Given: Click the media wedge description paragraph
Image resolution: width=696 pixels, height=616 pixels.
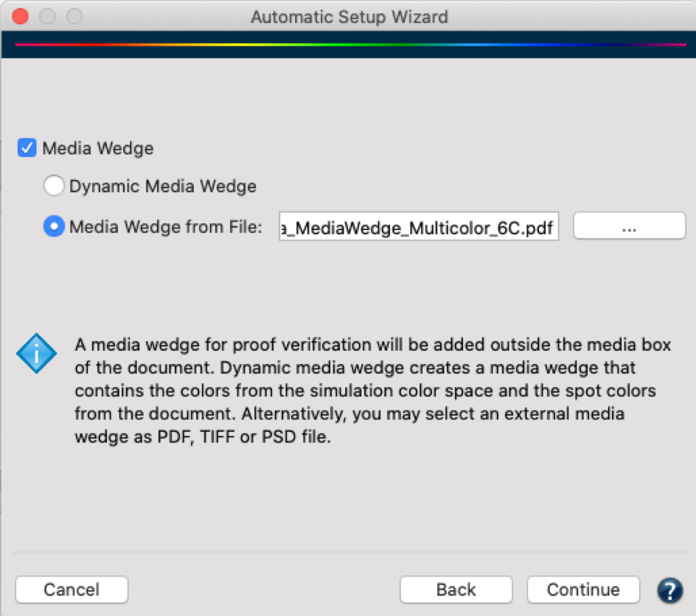Looking at the screenshot, I should (x=373, y=391).
